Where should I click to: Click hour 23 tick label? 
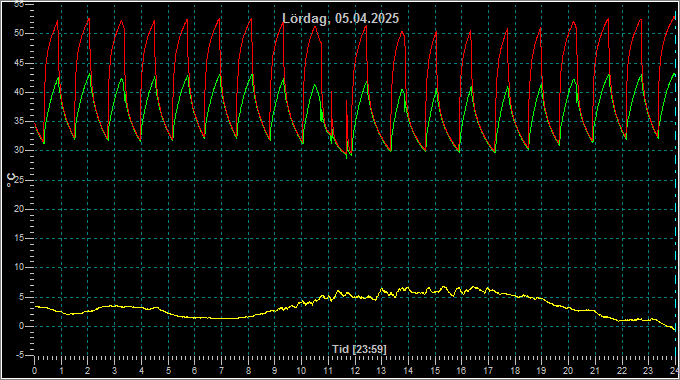[x=648, y=371]
